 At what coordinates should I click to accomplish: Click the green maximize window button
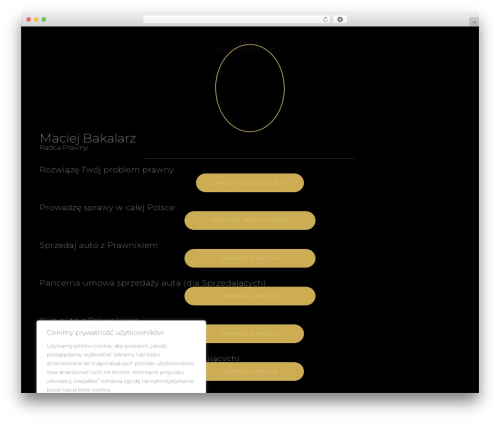(x=44, y=19)
